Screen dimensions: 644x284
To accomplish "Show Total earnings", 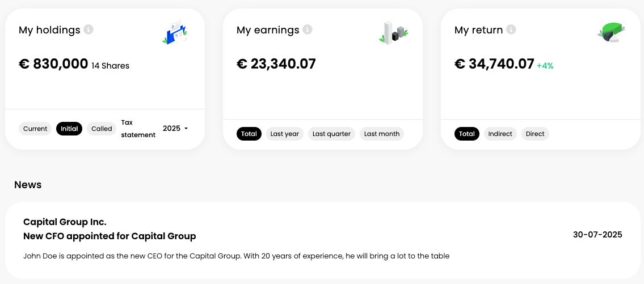I will [249, 134].
